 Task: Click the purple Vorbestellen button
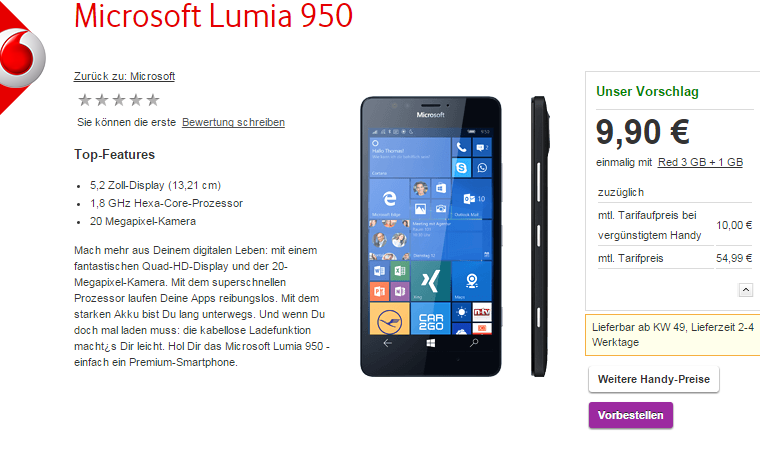(x=631, y=415)
